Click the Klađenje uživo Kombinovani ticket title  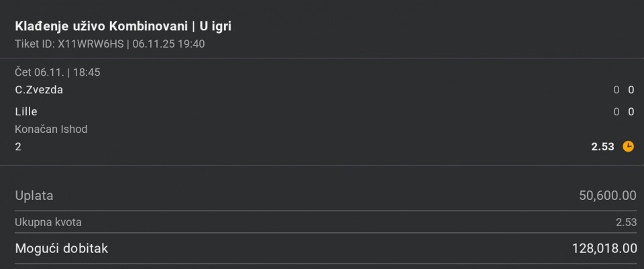pyautogui.click(x=123, y=26)
